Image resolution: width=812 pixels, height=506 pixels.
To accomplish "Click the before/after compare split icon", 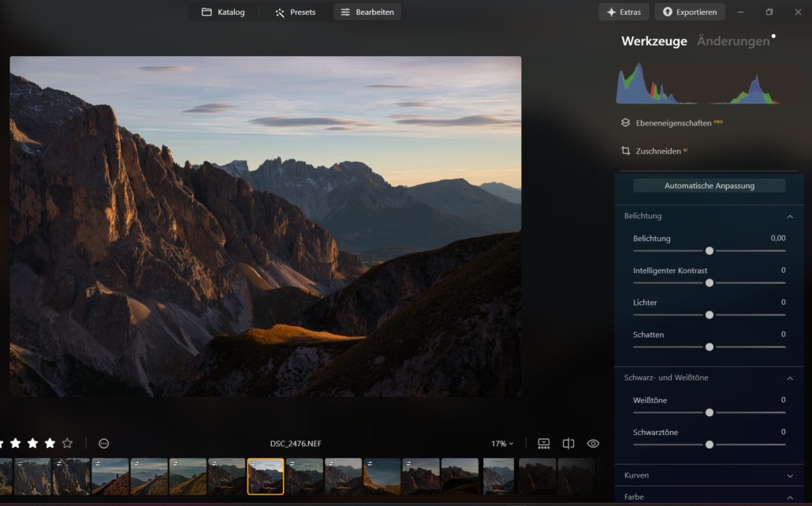I will 568,444.
